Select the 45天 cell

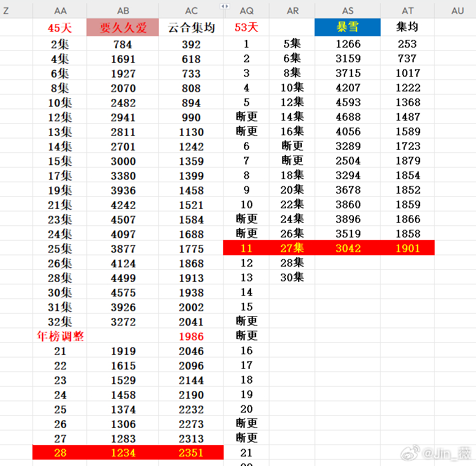(x=60, y=28)
